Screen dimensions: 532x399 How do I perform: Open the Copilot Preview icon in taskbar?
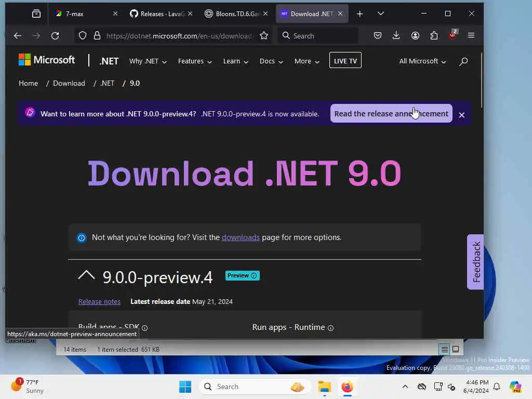pyautogui.click(x=515, y=387)
